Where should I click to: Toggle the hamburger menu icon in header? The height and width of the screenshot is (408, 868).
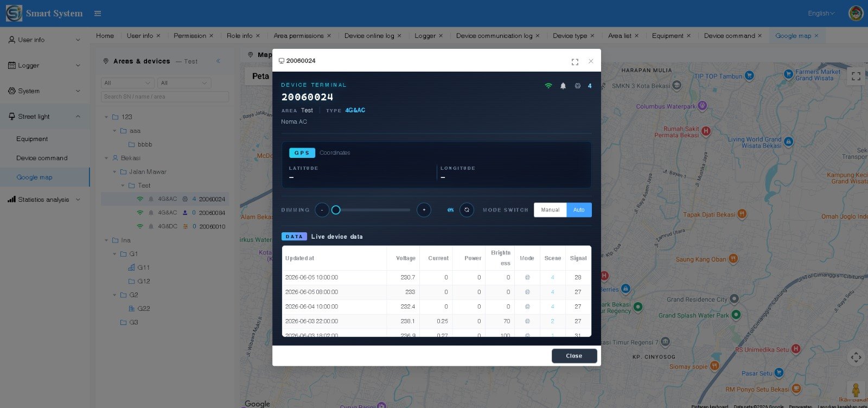pyautogui.click(x=98, y=14)
